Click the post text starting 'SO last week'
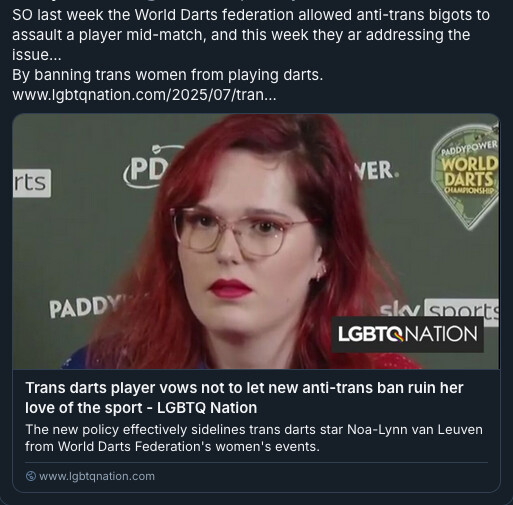This screenshot has width=513, height=505. 251,35
